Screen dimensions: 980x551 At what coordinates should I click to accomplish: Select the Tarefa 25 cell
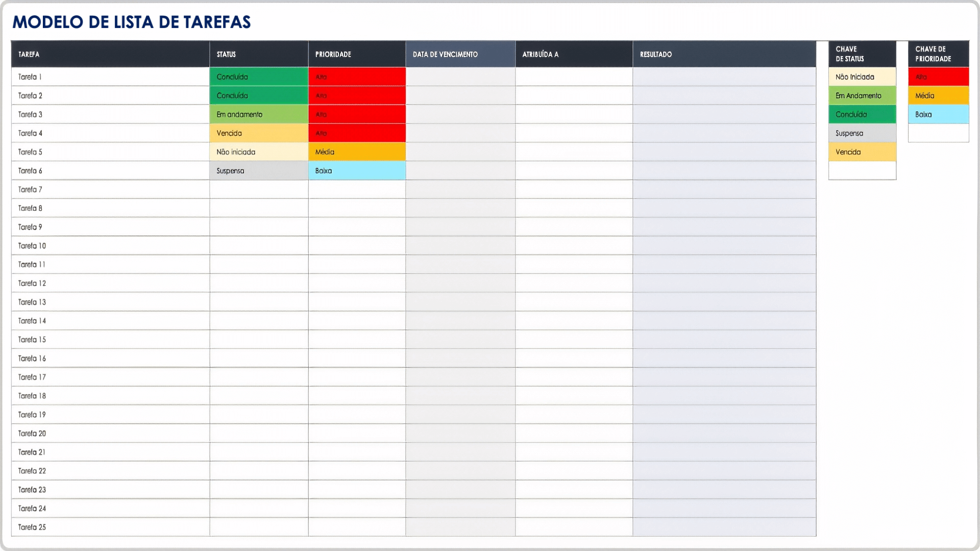pos(110,527)
